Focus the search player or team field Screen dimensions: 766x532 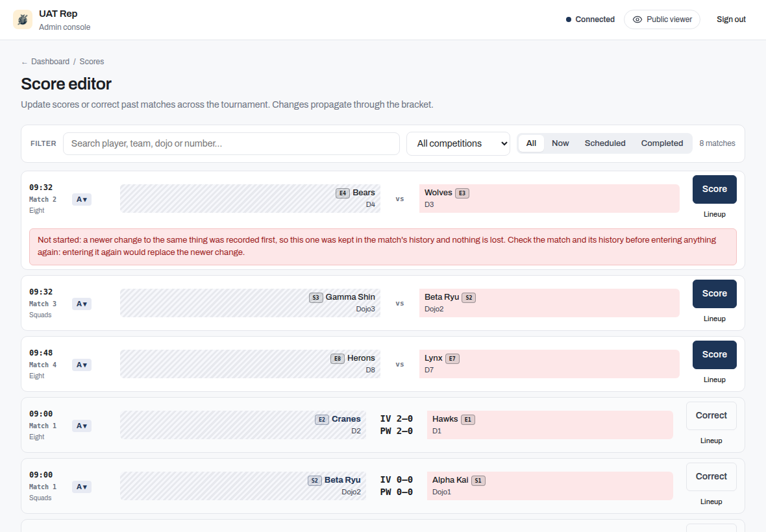[231, 143]
